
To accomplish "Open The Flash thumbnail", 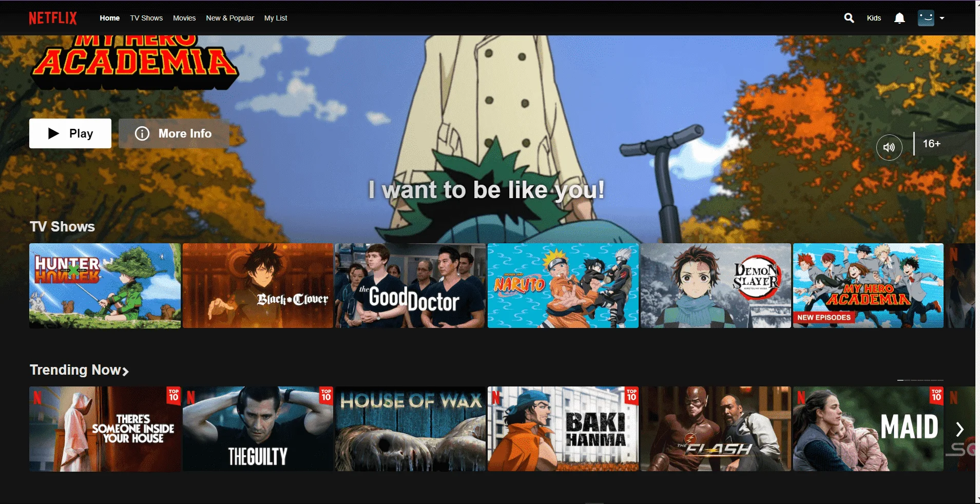I will click(x=716, y=429).
